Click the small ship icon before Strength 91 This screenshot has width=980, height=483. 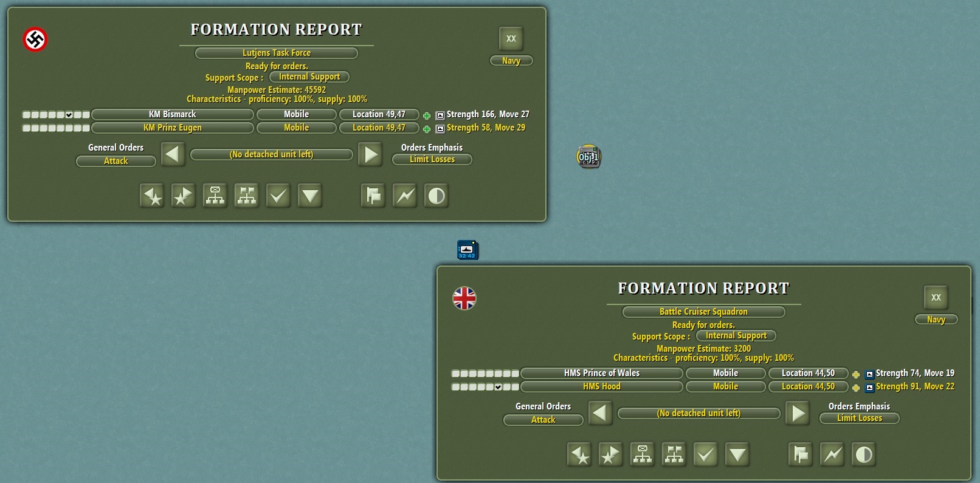[x=869, y=388]
